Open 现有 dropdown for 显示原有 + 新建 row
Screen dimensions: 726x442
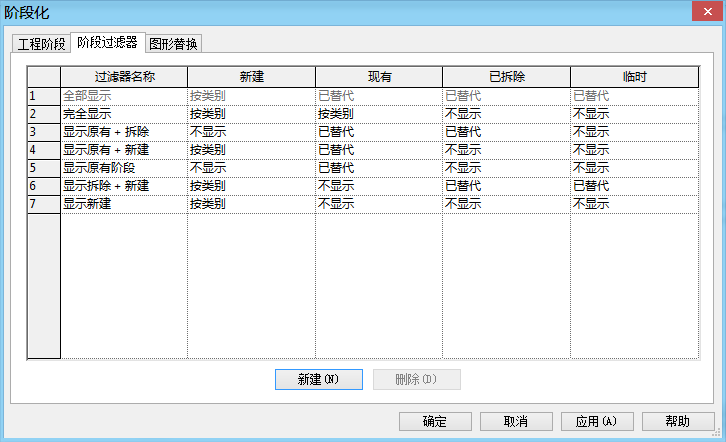click(379, 150)
